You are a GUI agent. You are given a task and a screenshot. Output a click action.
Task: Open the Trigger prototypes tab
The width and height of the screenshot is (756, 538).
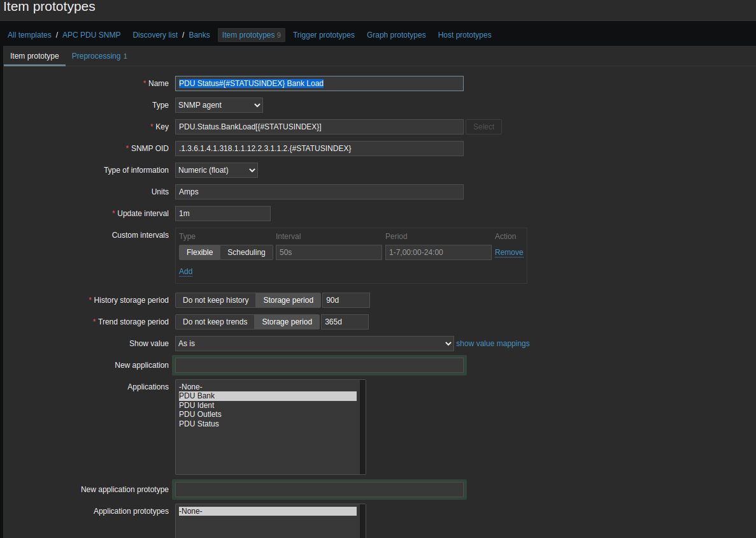click(324, 35)
